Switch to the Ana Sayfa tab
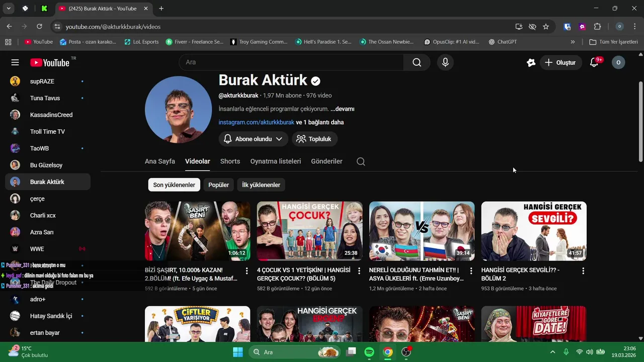Image resolution: width=644 pixels, height=362 pixels. pos(160,161)
